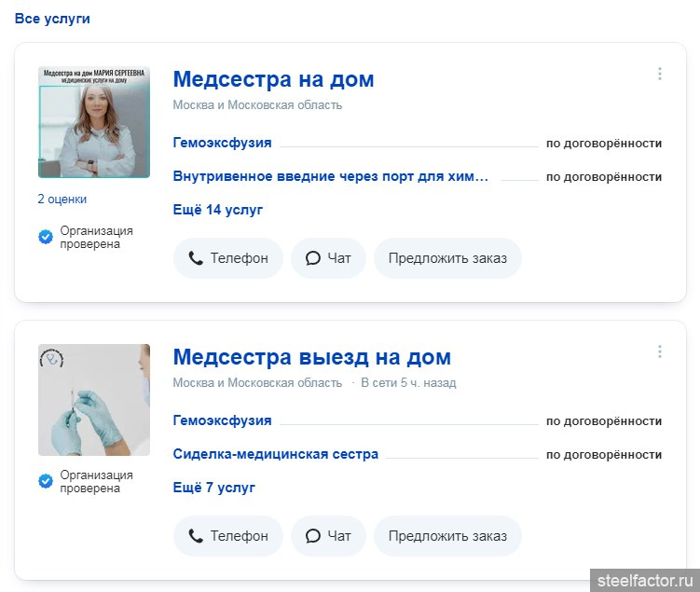Open three-dot menu on second listing card
This screenshot has width=700, height=592.
click(660, 352)
